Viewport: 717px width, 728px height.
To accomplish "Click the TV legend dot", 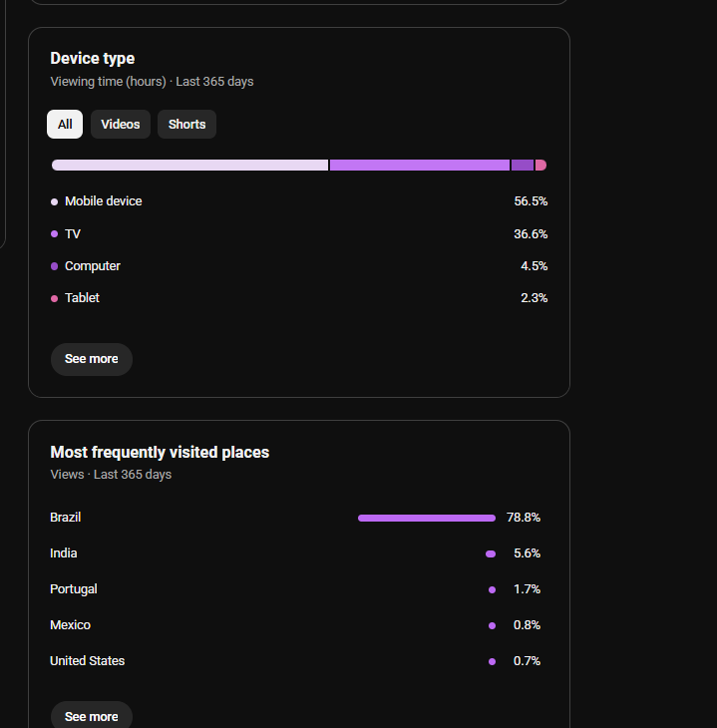I will point(54,234).
